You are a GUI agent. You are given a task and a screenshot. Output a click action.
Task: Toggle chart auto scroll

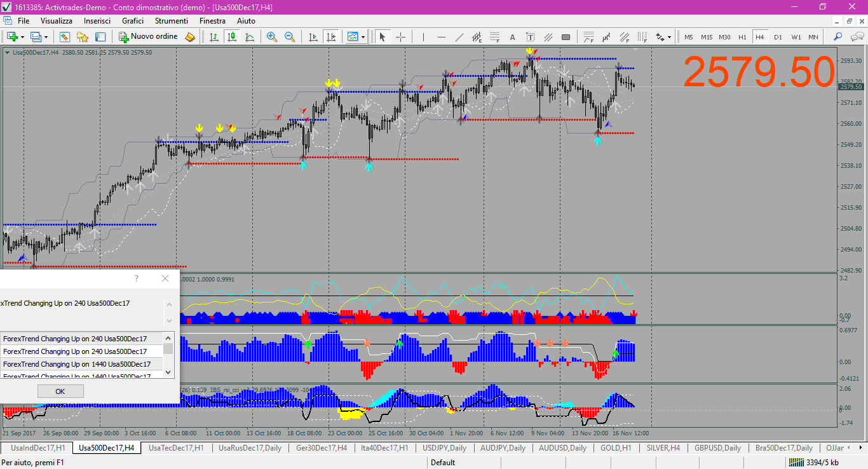[x=313, y=37]
